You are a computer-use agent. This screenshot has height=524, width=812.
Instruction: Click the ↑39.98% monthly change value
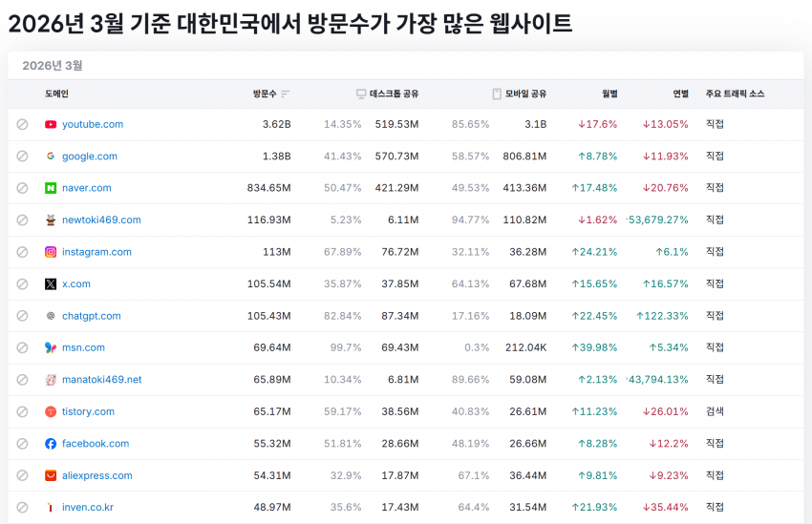594,347
